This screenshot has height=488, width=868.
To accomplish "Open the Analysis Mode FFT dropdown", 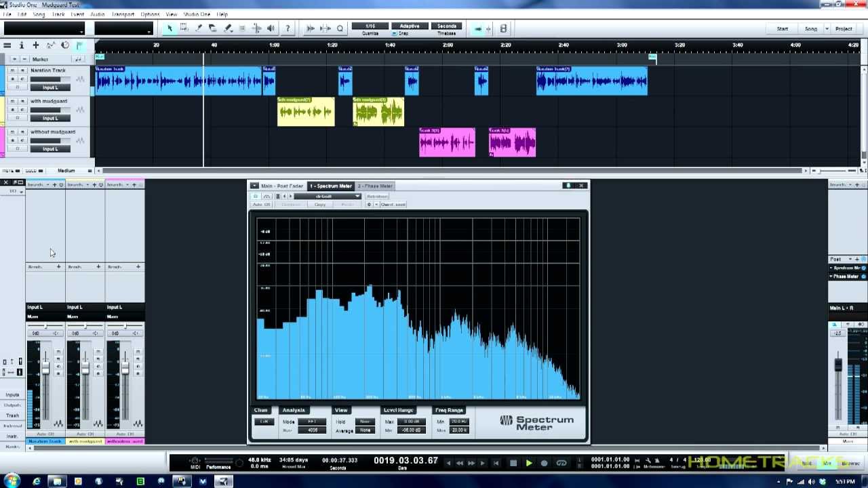I will 312,422.
